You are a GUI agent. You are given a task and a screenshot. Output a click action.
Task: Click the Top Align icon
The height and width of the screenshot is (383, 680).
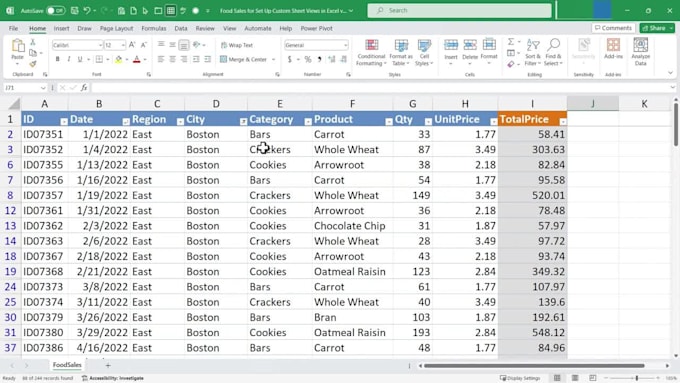(161, 45)
